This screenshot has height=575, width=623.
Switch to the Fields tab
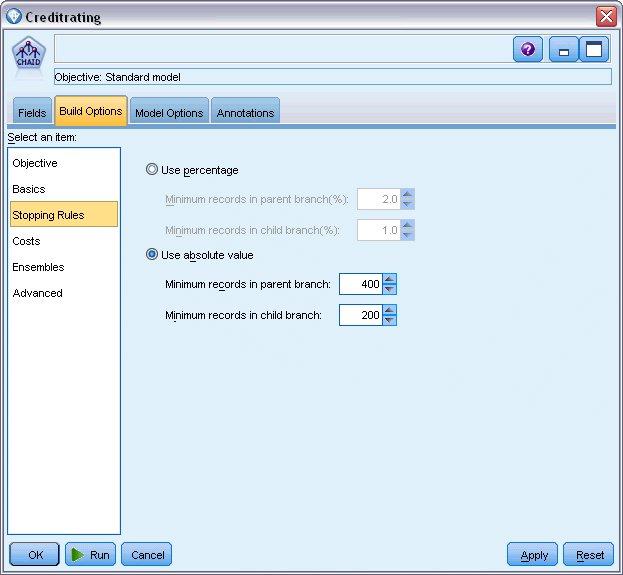[x=32, y=112]
